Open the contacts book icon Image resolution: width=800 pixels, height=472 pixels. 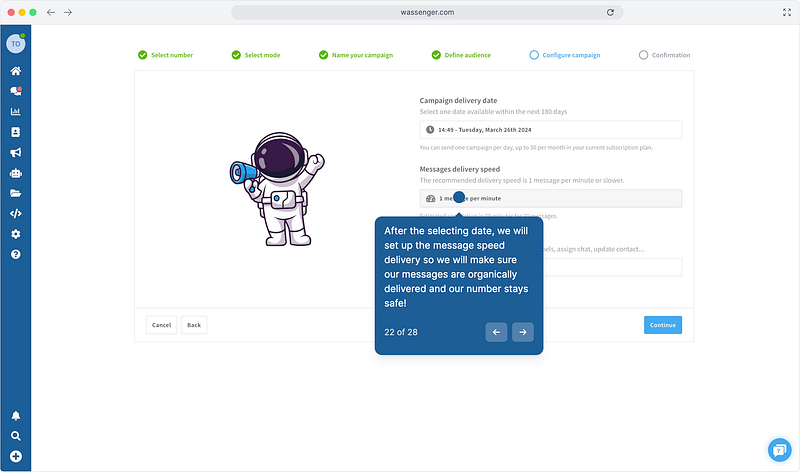click(x=15, y=132)
